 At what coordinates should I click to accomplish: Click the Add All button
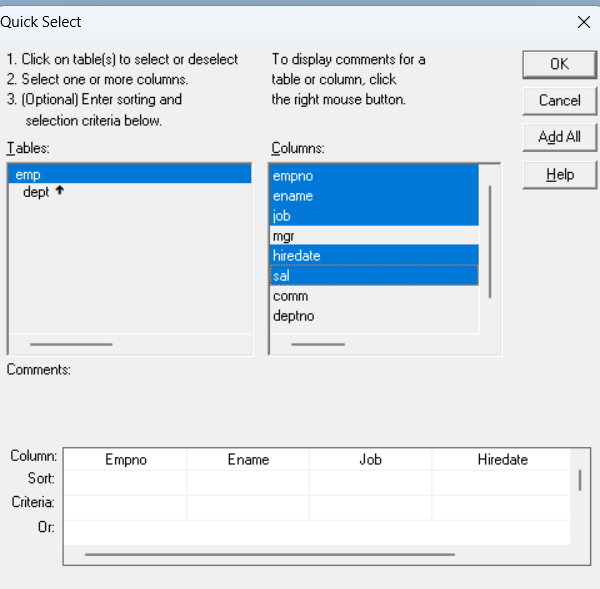pyautogui.click(x=559, y=137)
